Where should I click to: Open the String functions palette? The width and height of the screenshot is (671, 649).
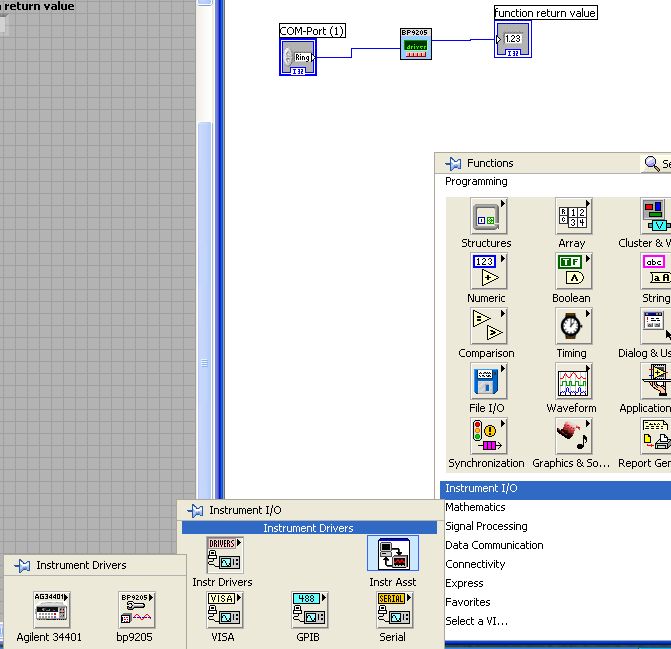point(656,271)
